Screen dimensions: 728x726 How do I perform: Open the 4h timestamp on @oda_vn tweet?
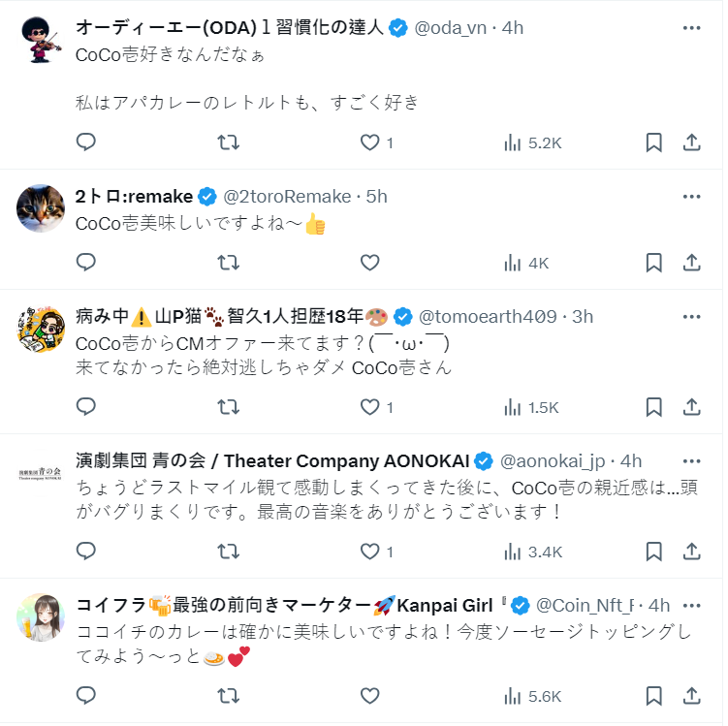(x=513, y=28)
